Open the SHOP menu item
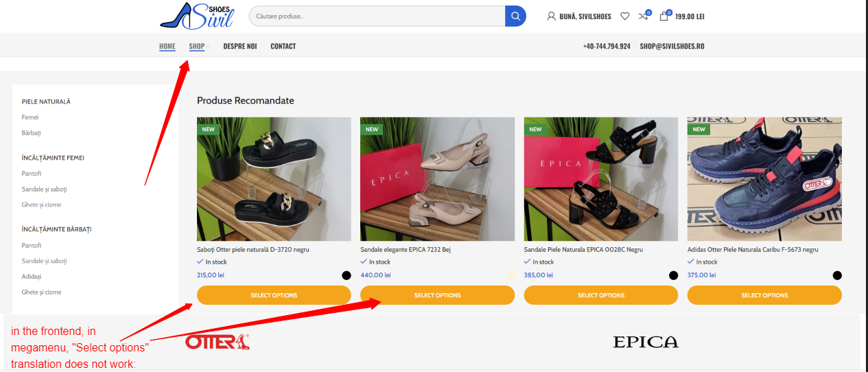The height and width of the screenshot is (372, 868). pos(196,46)
